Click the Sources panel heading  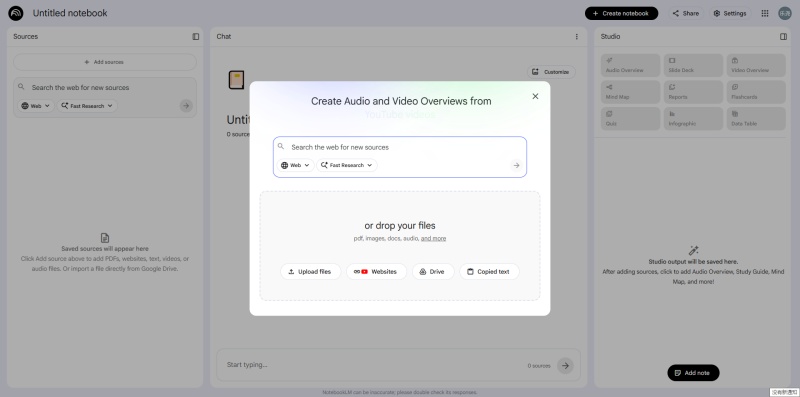(x=26, y=37)
